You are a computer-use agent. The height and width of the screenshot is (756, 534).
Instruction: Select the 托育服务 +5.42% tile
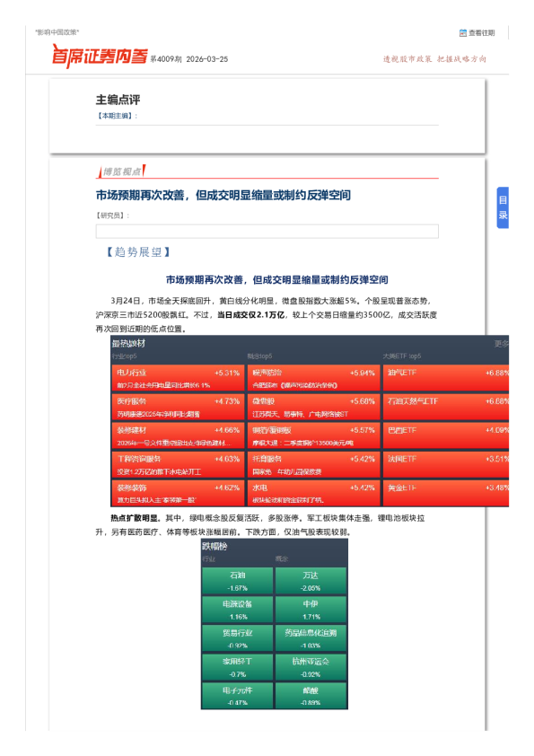(x=314, y=465)
